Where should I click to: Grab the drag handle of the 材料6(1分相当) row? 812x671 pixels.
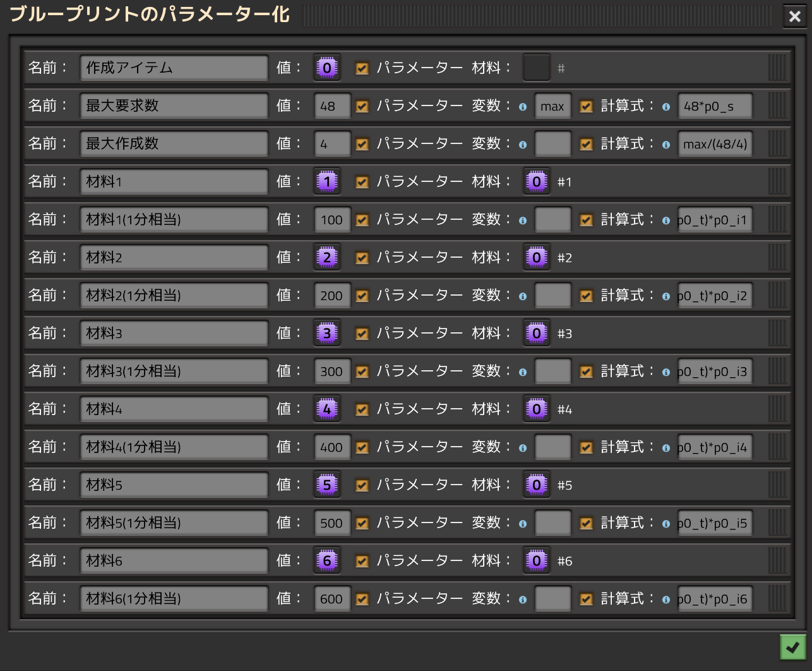click(778, 598)
